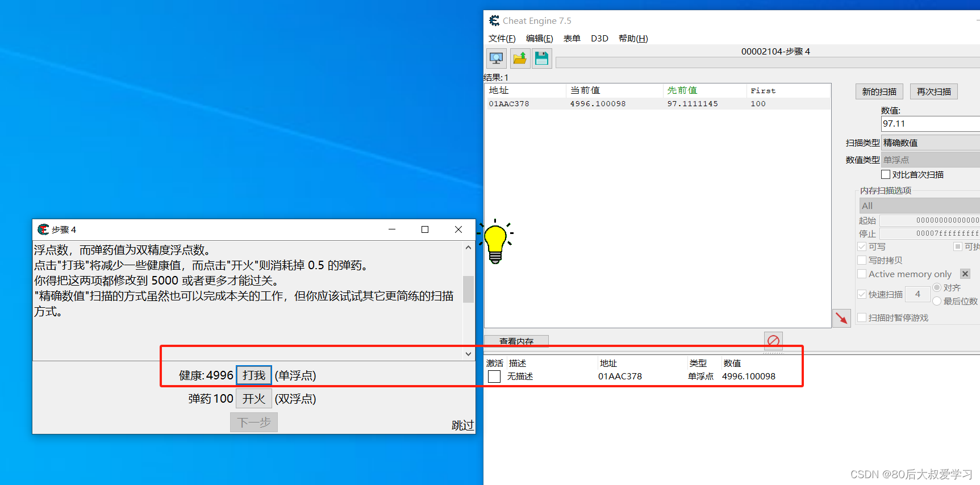
Task: Click the 数值 column header in address list
Action: click(x=732, y=363)
